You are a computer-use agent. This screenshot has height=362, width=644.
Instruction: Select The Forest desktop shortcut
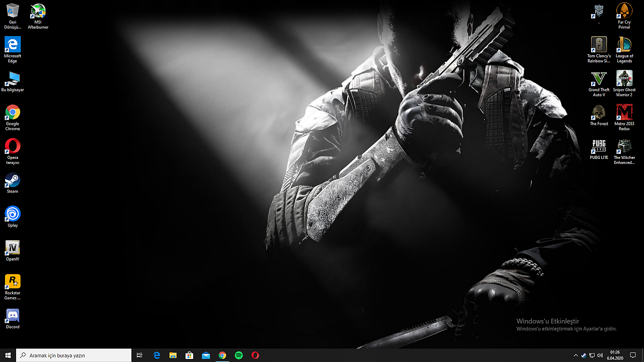point(599,115)
